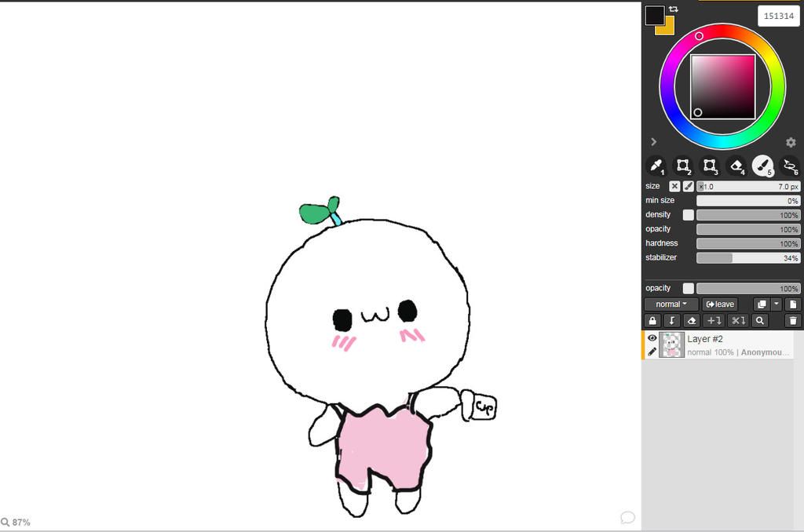Swap primary and secondary colors
The height and width of the screenshot is (532, 804).
tap(673, 9)
